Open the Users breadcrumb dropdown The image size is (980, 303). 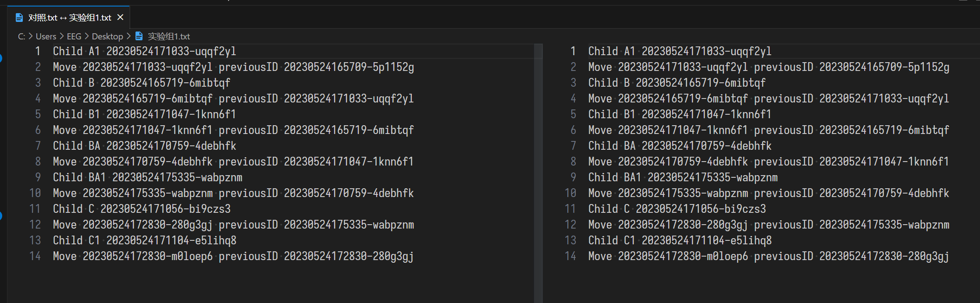[x=46, y=36]
